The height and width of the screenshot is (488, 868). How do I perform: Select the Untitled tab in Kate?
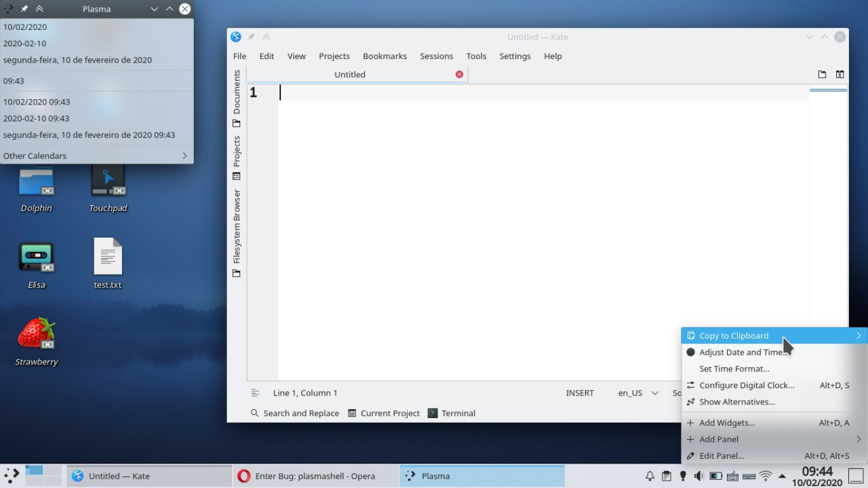coord(350,75)
